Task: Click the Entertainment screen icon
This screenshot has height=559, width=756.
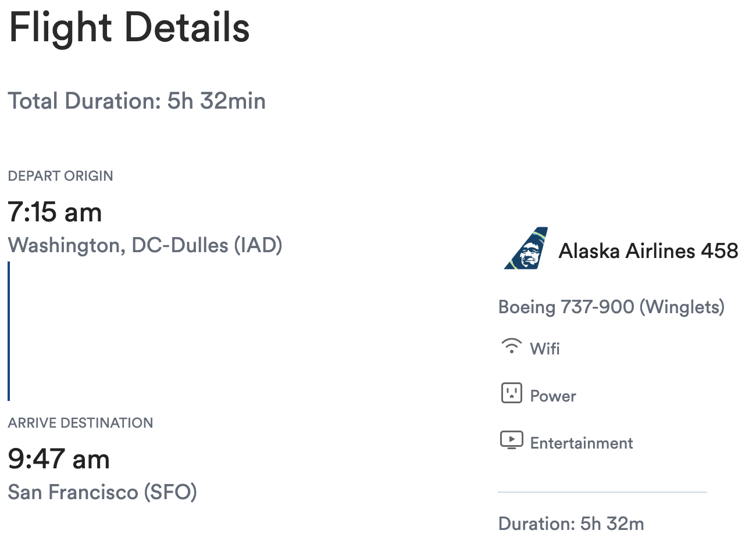Action: pos(511,440)
